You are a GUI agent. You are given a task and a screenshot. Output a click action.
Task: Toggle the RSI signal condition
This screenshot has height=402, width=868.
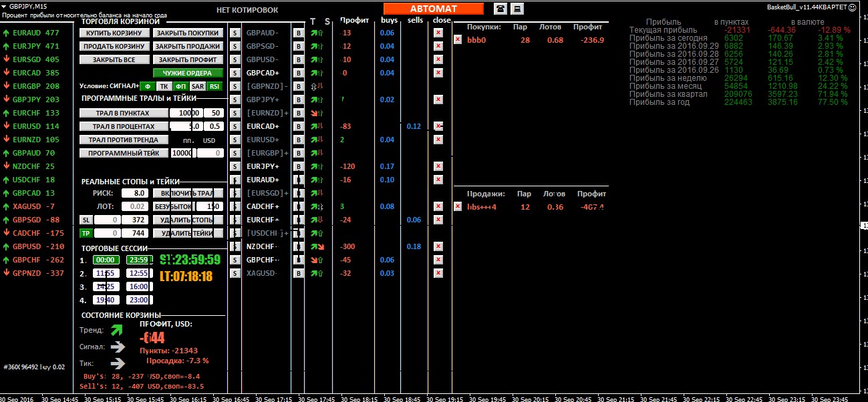click(x=214, y=86)
